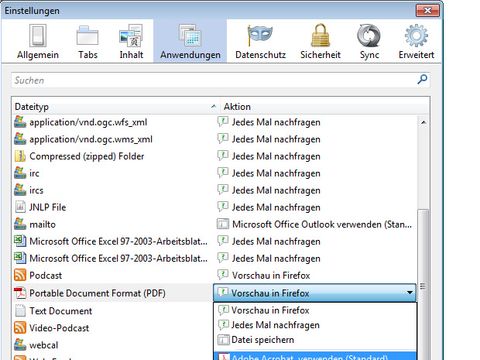Click the irc entry icon
Viewport: 480px width, 360px height.
point(20,173)
